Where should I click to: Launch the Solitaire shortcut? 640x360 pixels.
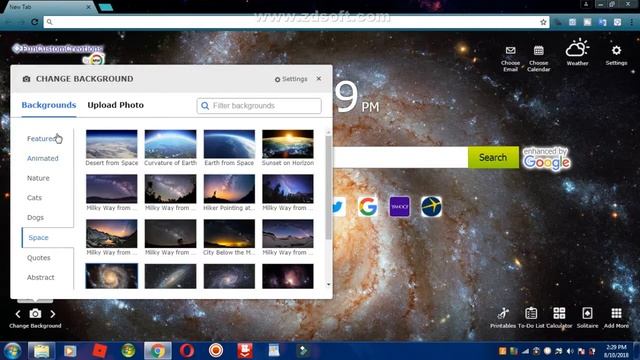(587, 318)
